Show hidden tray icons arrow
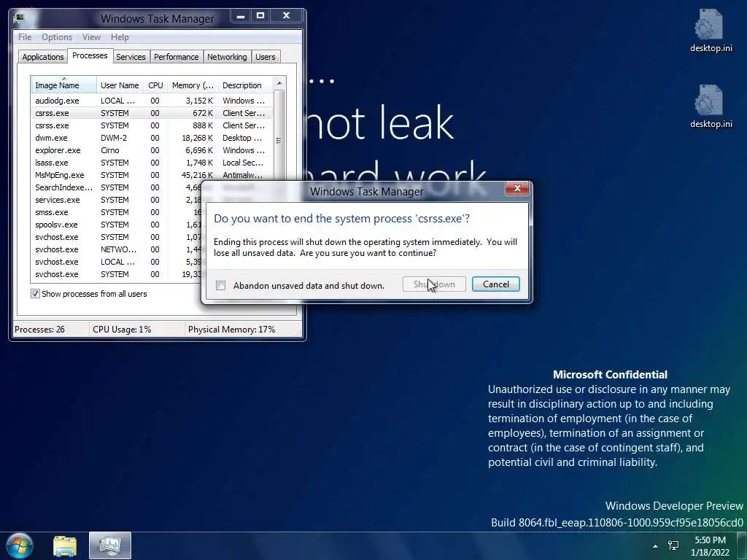 [x=655, y=546]
